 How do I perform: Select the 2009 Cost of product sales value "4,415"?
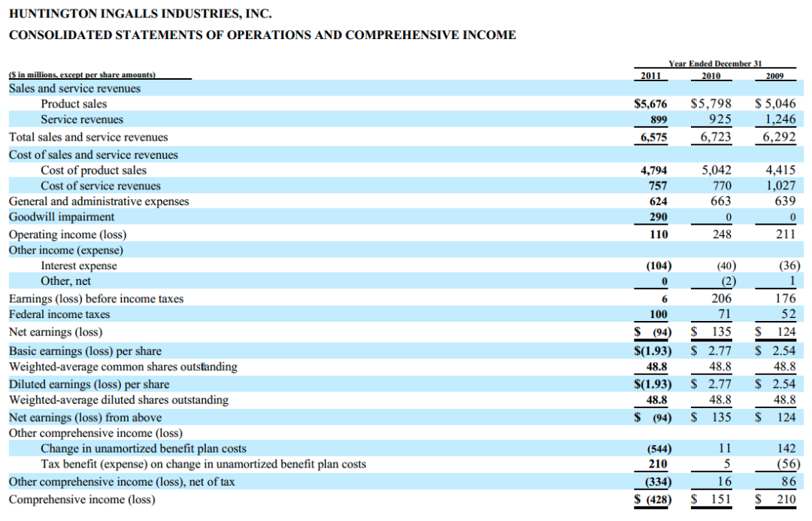click(x=780, y=170)
